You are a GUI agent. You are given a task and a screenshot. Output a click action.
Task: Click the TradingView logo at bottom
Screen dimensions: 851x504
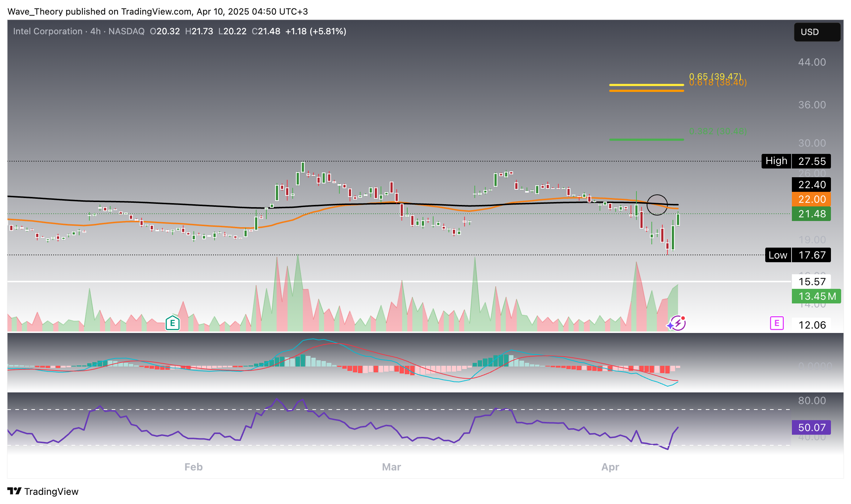(43, 492)
